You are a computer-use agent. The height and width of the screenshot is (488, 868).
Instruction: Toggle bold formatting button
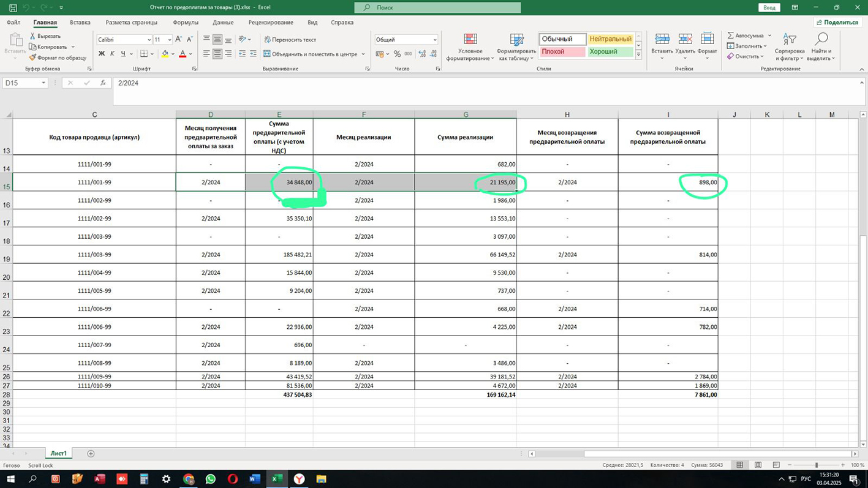pyautogui.click(x=102, y=54)
